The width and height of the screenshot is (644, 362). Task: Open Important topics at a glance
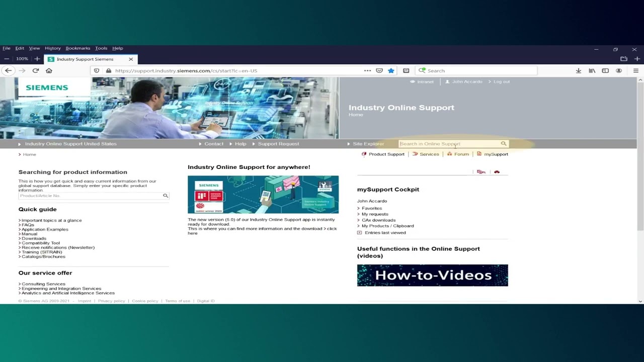pyautogui.click(x=51, y=220)
